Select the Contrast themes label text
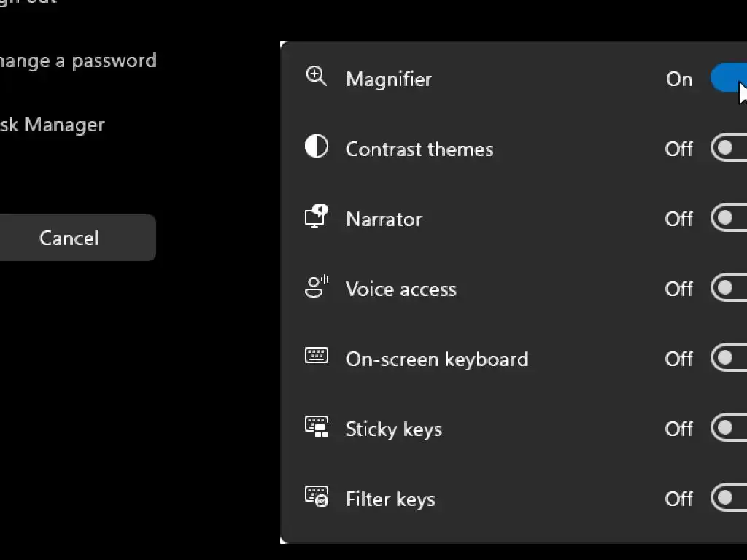The height and width of the screenshot is (560, 747). (x=419, y=149)
